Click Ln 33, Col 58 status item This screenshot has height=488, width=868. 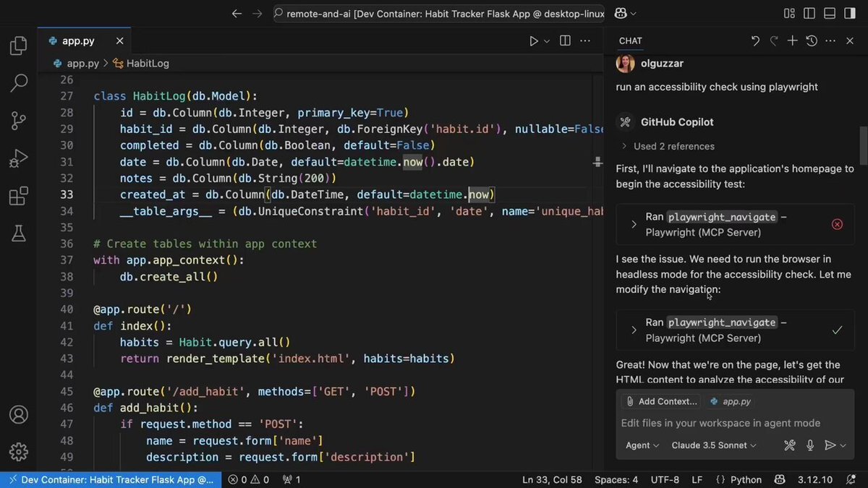(552, 479)
